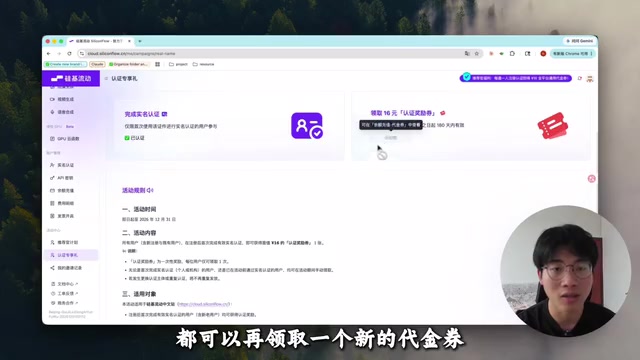Click the red coupon ticket illustration

click(553, 126)
